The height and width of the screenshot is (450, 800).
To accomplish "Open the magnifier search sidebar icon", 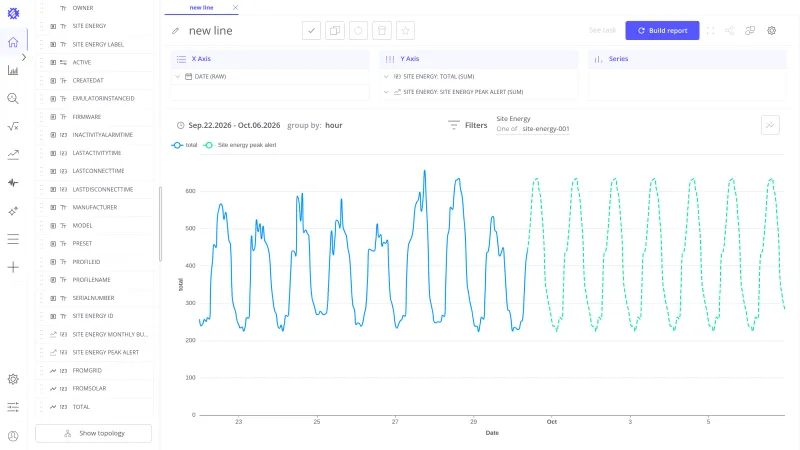I will click(13, 98).
